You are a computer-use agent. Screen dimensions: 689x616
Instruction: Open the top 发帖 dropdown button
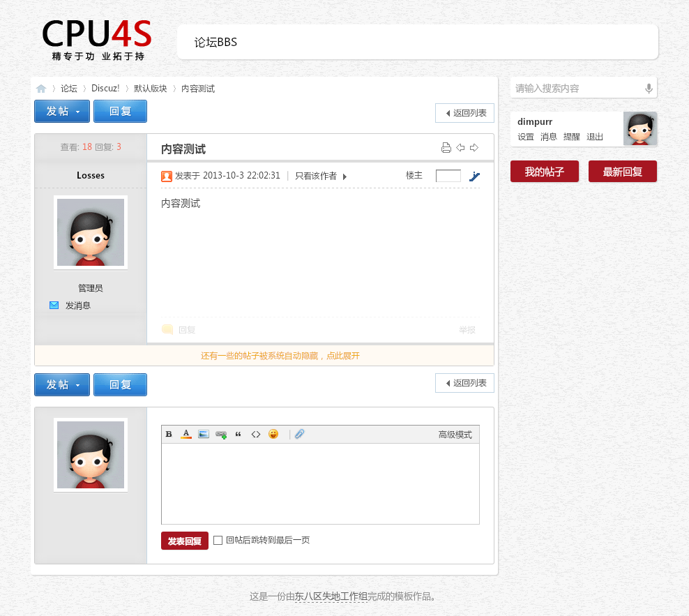62,112
